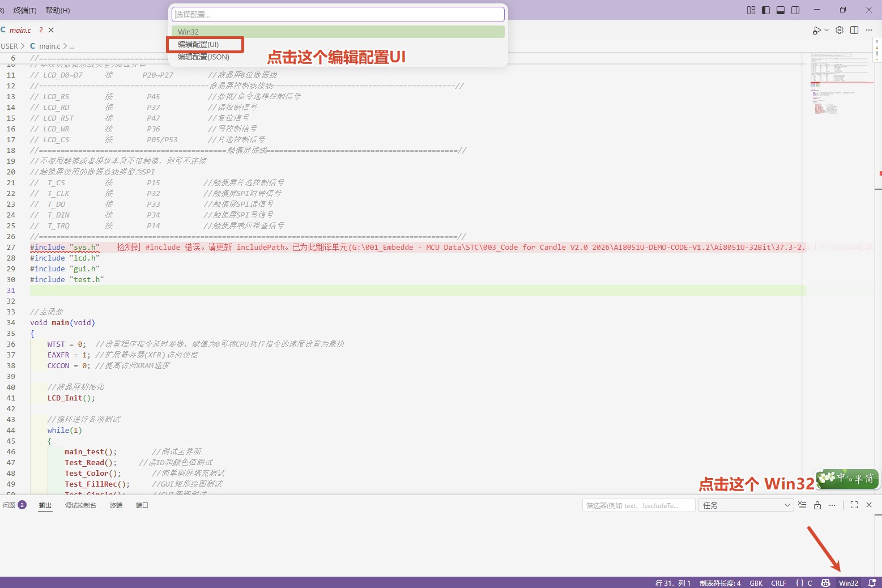This screenshot has width=882, height=588.
Task: Change CRLF end-of-line sequence
Action: tap(779, 583)
